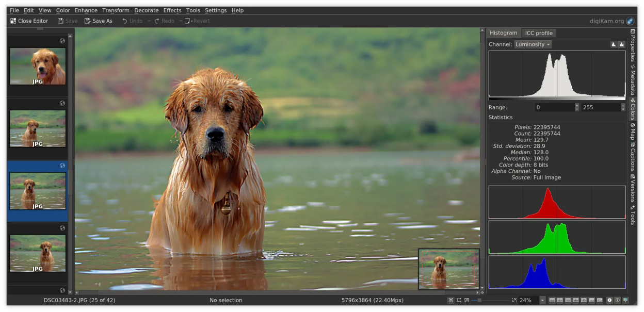The image size is (644, 312).
Task: Select the logarithmic histogram scale icon
Action: pos(622,44)
